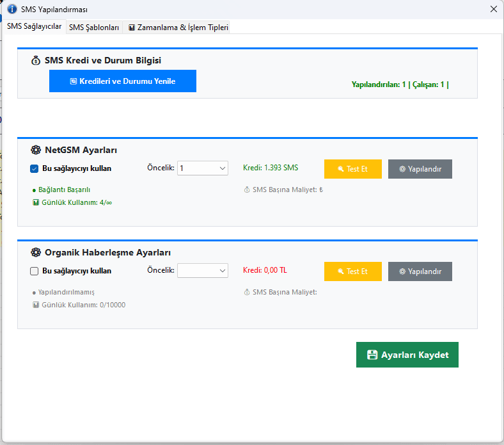Click the gear icon next to Organik Haberleşme Ayarları
Viewport: 504px width, 445px height.
[x=36, y=253]
